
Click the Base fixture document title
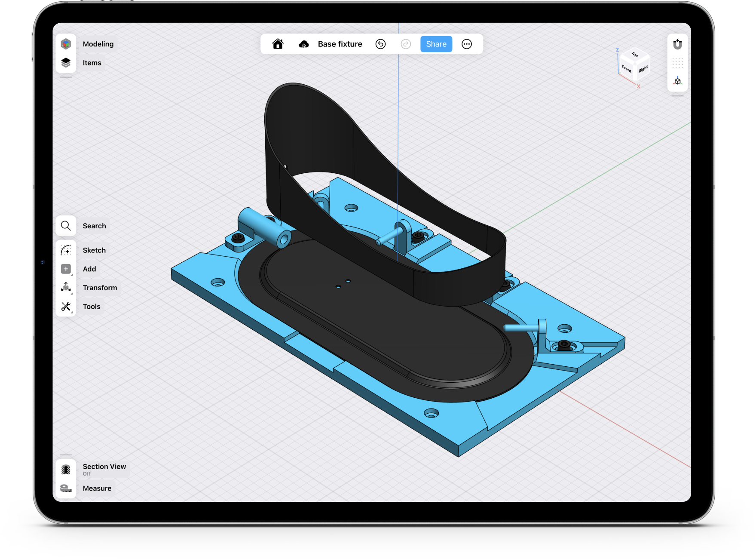coord(340,44)
